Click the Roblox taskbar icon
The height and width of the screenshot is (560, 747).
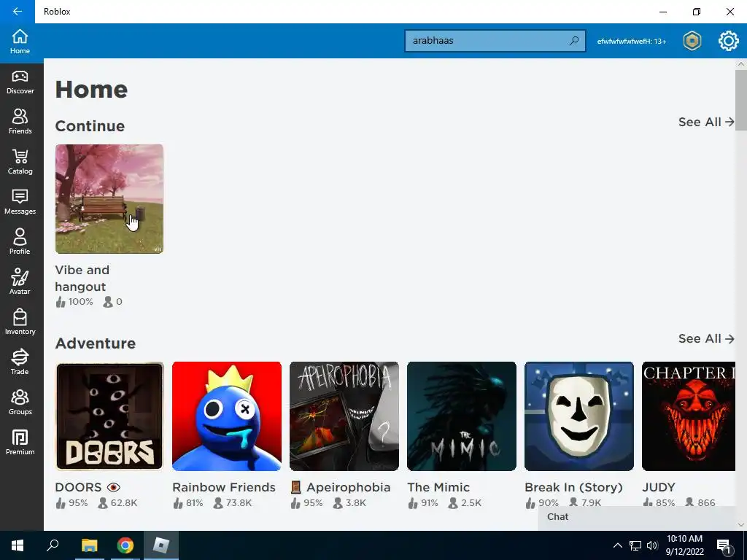(x=161, y=545)
